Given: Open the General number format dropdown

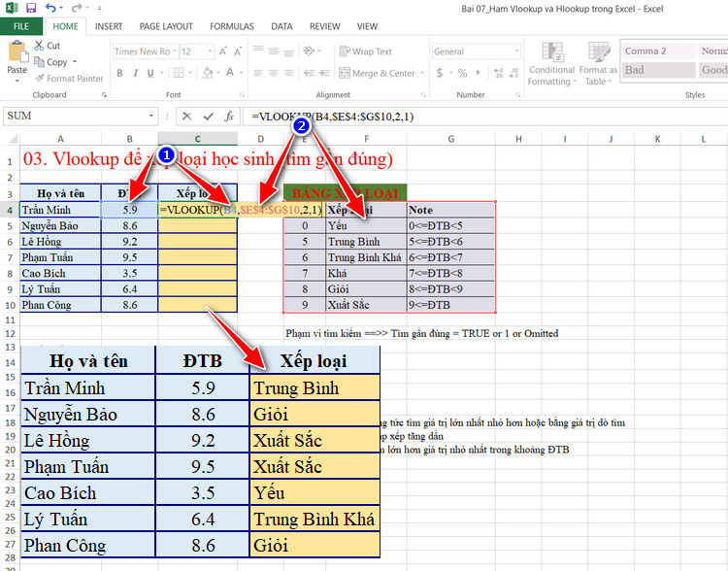Looking at the screenshot, I should 516,51.
